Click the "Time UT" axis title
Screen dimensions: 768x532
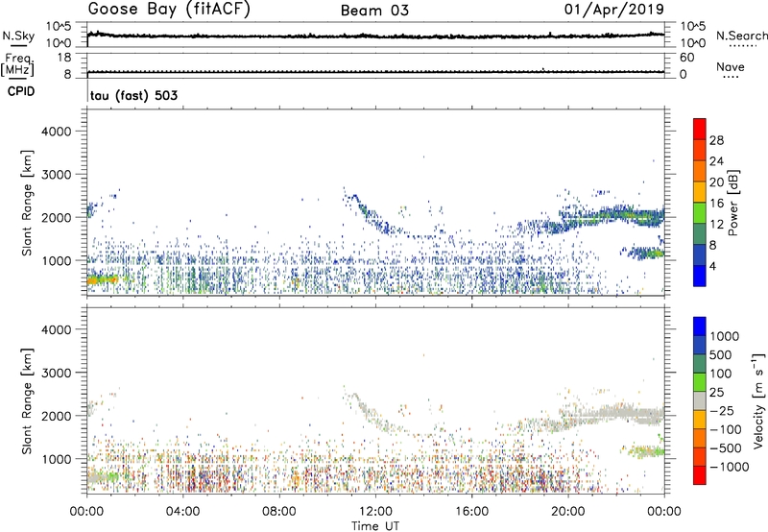pyautogui.click(x=375, y=526)
